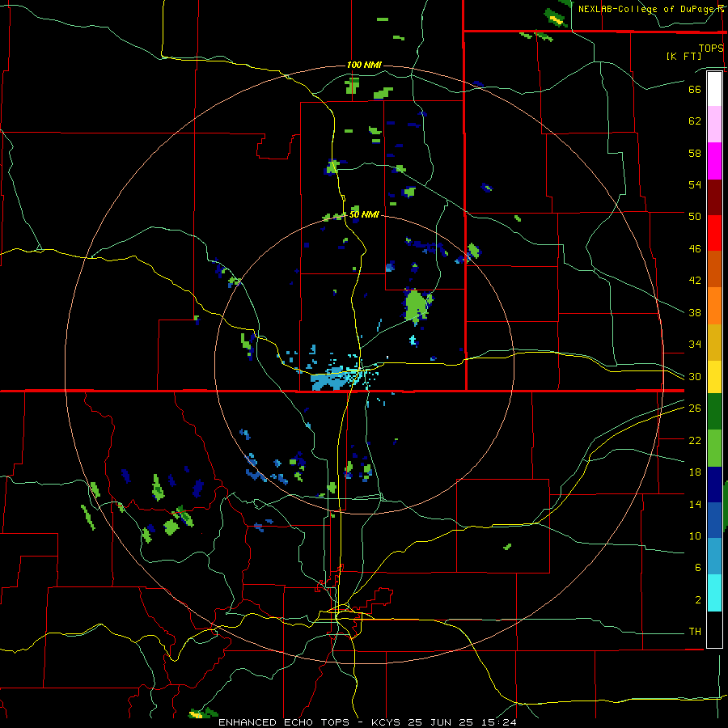Click the 26 legend value

tap(695, 408)
